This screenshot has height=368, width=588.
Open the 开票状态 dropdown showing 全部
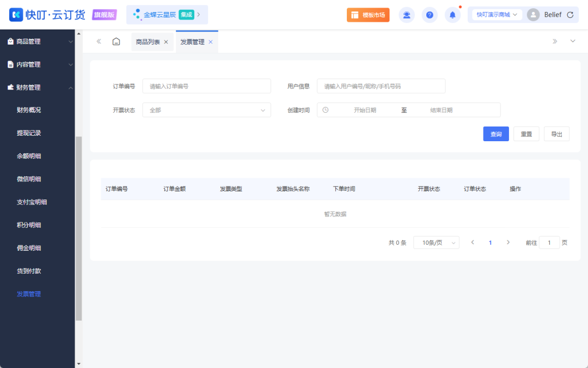[x=206, y=110]
